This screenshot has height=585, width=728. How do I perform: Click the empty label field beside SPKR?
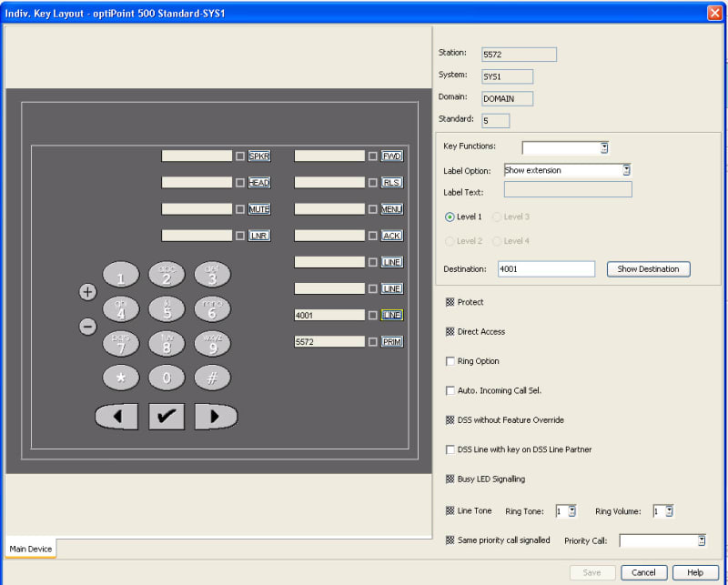197,156
